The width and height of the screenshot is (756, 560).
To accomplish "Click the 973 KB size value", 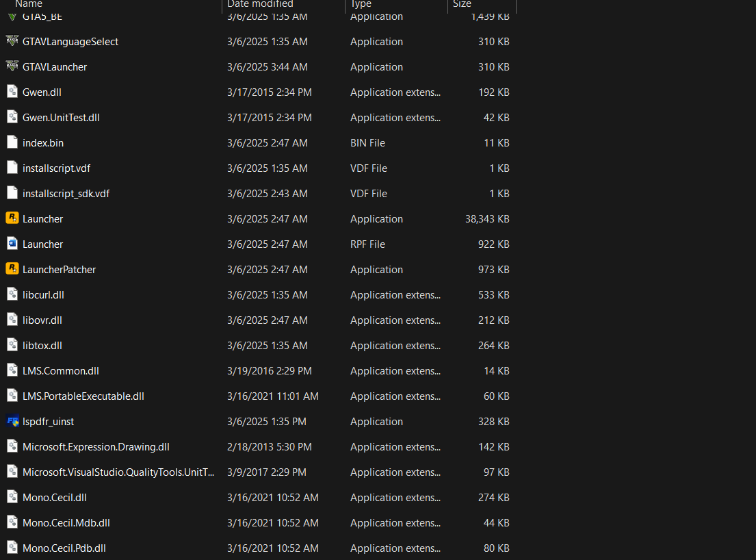I will (494, 270).
